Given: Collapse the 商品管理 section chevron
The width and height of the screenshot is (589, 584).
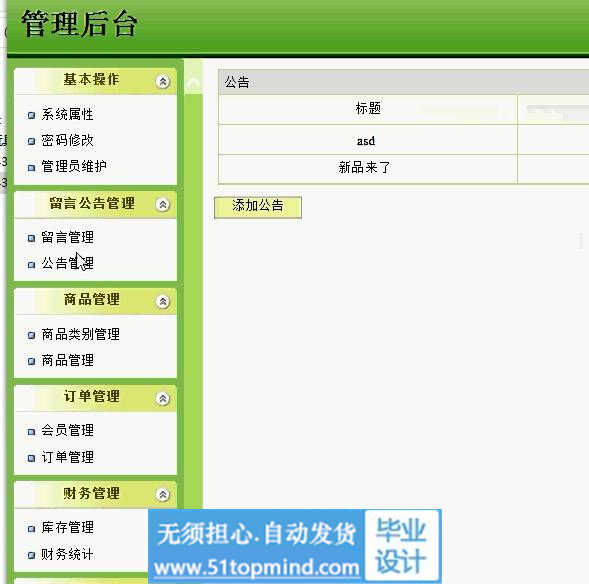Looking at the screenshot, I should pyautogui.click(x=163, y=301).
